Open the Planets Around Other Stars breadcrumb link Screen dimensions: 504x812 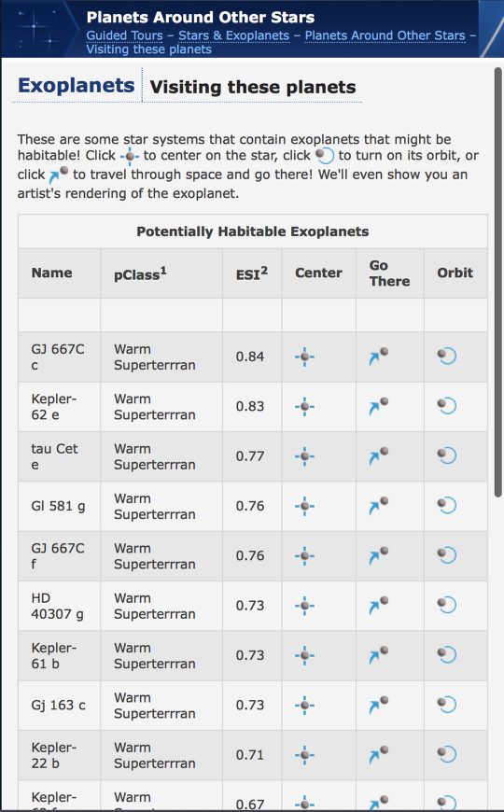pyautogui.click(x=385, y=35)
